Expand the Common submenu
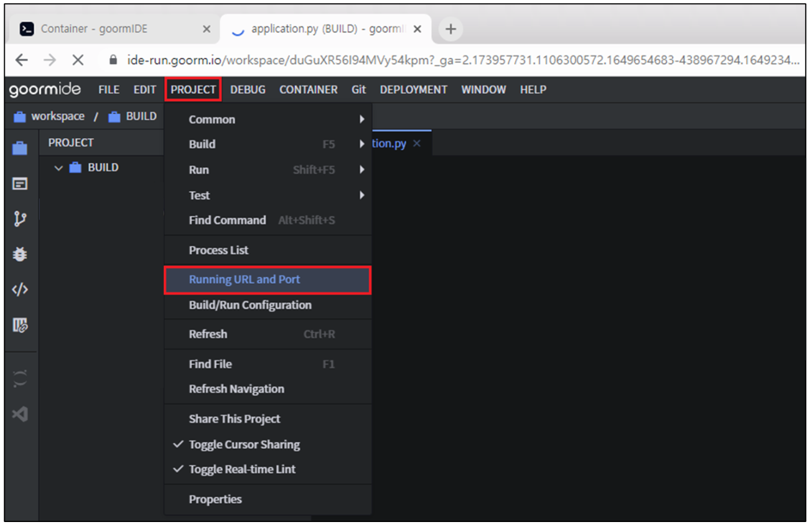Screen dimensions: 812x527 click(268, 119)
